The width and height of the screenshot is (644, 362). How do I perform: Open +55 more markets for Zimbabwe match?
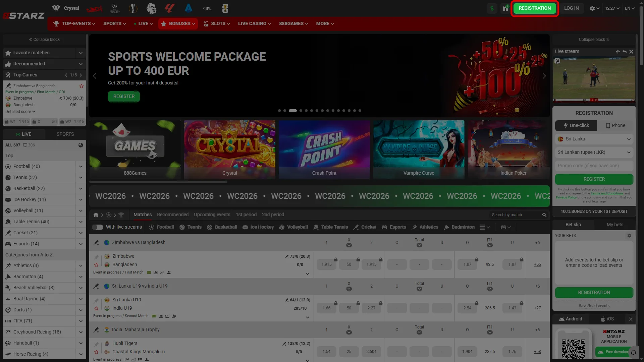coord(537,265)
